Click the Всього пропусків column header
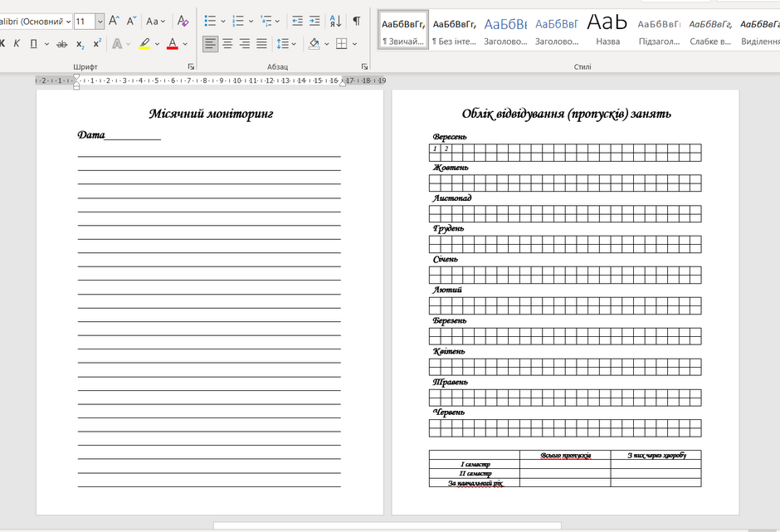The width and height of the screenshot is (780, 532). click(x=566, y=456)
